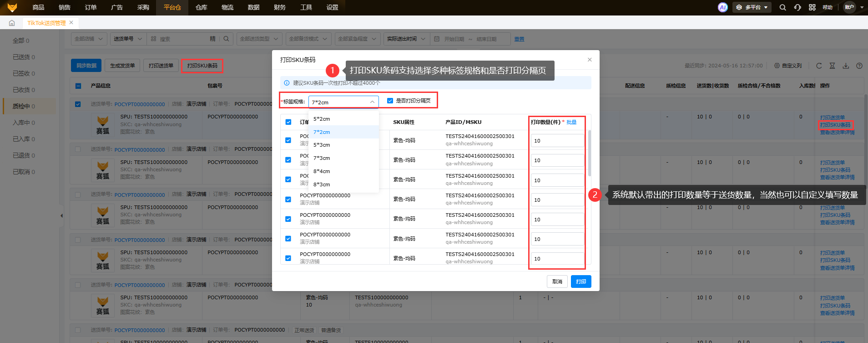The image size is (868, 343).
Task: Click the 重置 filter link
Action: [x=519, y=39]
